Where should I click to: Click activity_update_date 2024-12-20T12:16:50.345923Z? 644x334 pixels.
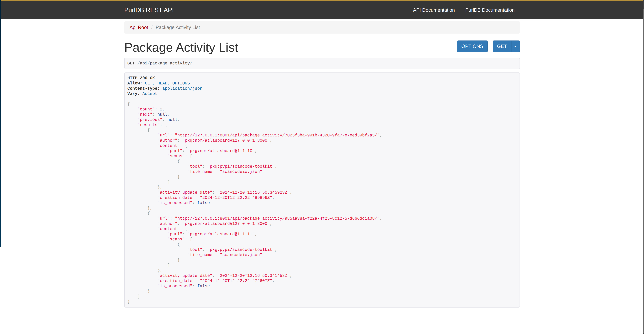click(253, 192)
